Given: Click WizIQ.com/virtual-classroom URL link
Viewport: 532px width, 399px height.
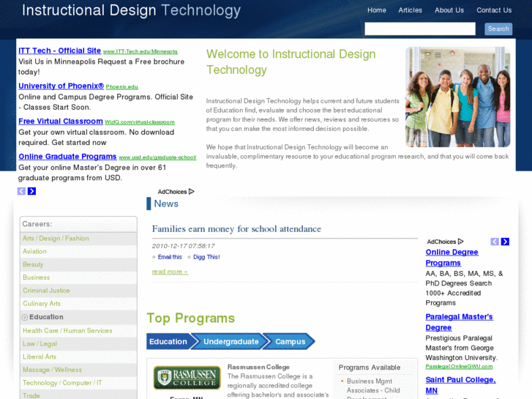Looking at the screenshot, I should coord(140,122).
